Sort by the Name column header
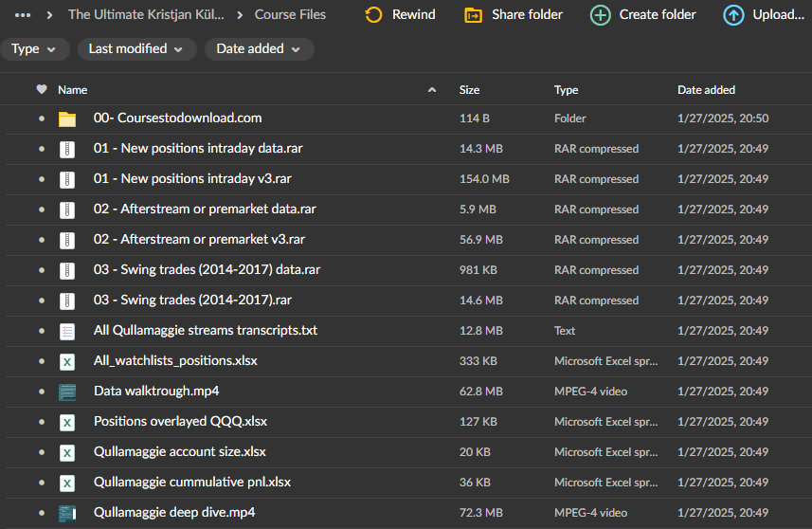Image resolution: width=812 pixels, height=529 pixels. [73, 90]
